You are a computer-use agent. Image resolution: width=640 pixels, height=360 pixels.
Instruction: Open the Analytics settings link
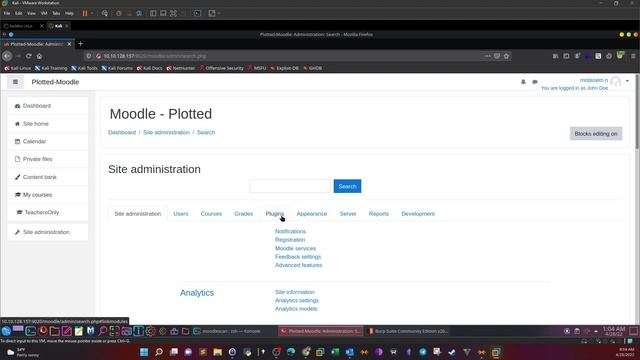point(297,300)
